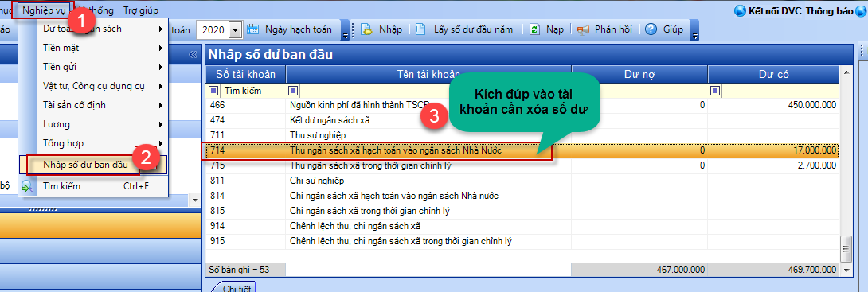
Task: Toggle filter box under Tên tài khoản column
Action: point(293,91)
